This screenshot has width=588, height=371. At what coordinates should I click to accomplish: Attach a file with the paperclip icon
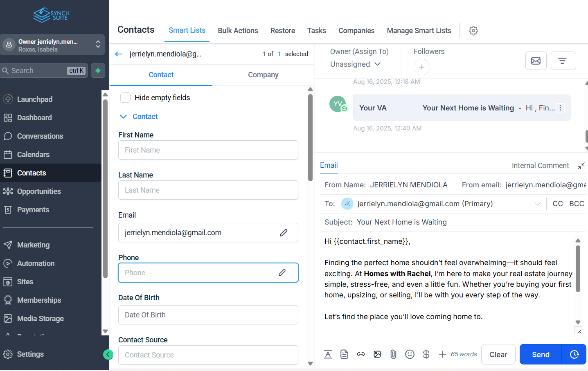pos(393,354)
